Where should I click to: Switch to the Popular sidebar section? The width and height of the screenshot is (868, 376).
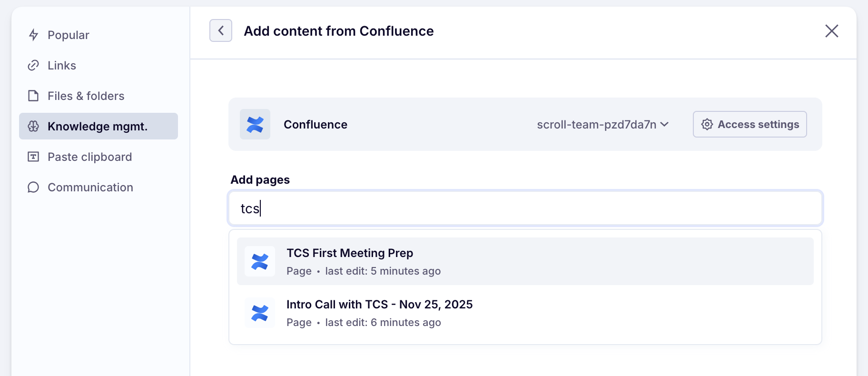point(69,35)
